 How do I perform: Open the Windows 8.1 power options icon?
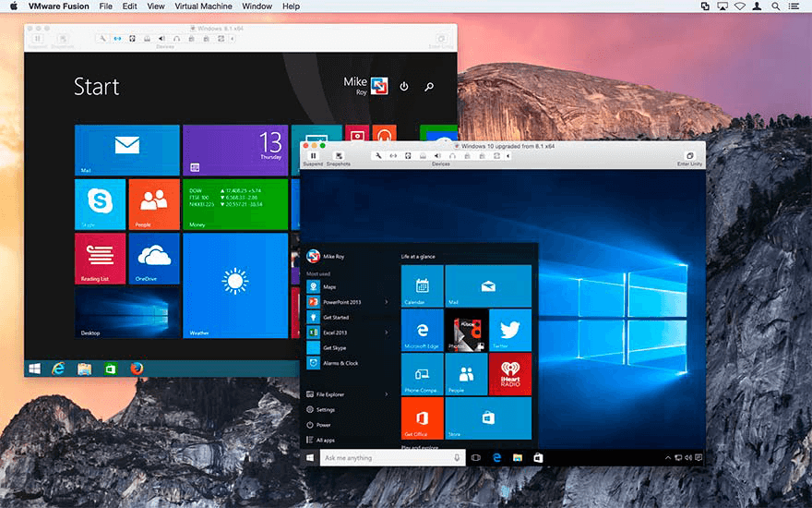pyautogui.click(x=403, y=87)
